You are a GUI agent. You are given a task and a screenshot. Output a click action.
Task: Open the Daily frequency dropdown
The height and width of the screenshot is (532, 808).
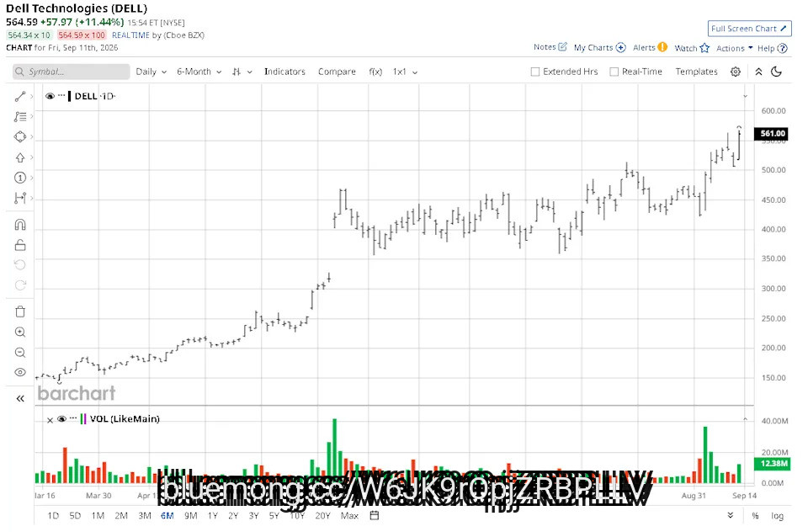(151, 72)
